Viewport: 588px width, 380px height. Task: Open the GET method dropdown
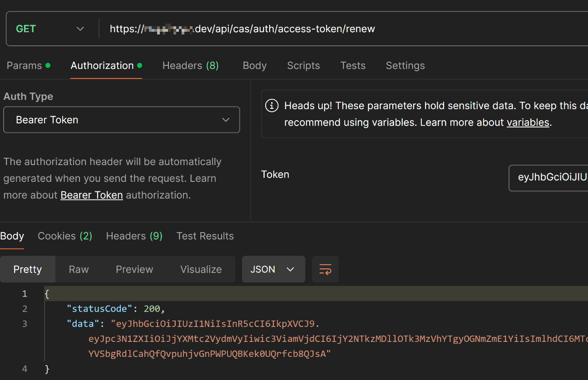50,29
